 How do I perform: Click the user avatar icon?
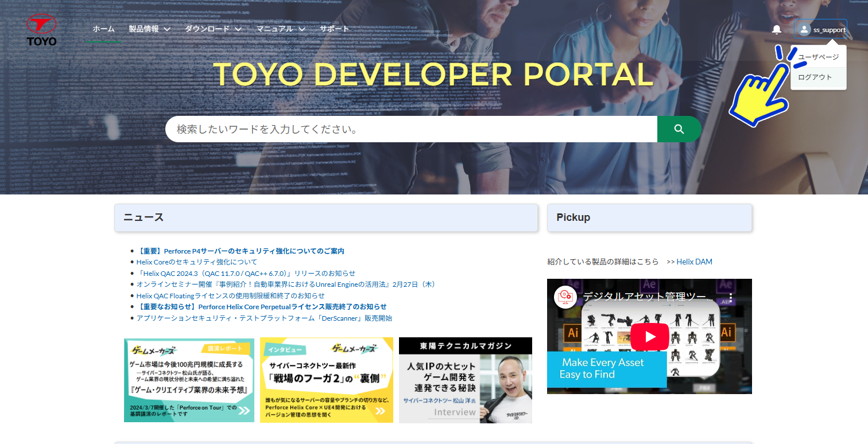804,29
